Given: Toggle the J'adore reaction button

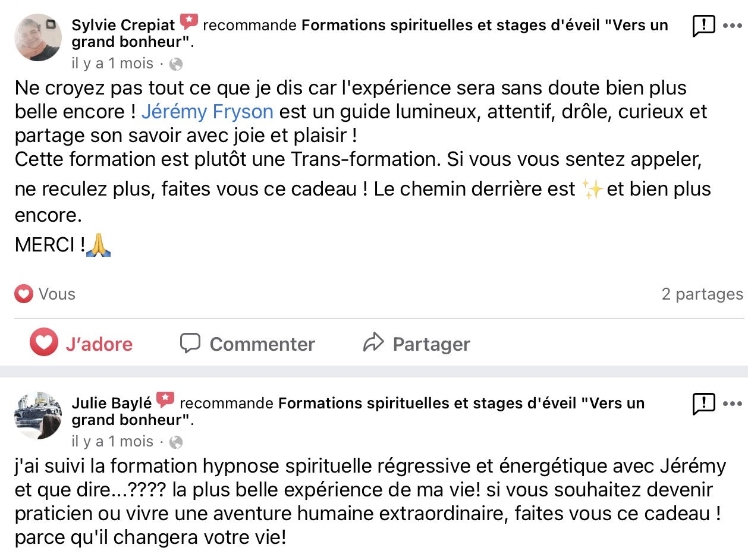Looking at the screenshot, I should coord(81,344).
